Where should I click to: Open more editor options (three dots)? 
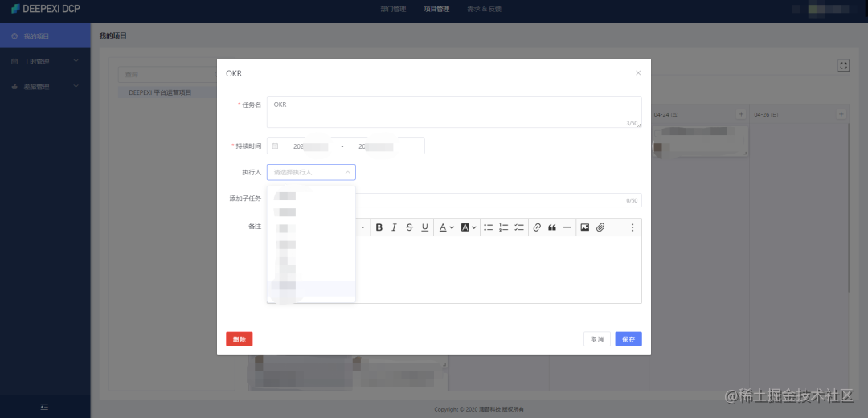633,227
